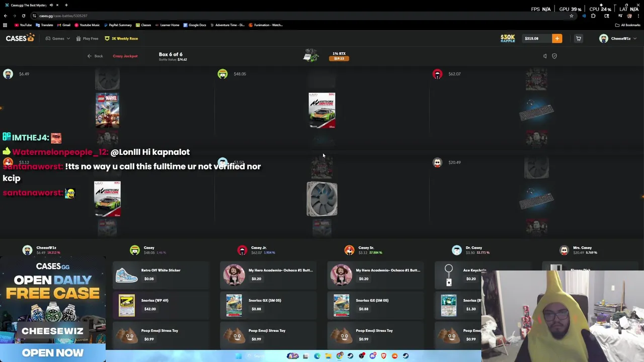The height and width of the screenshot is (362, 644).
Task: Open Microsoft Edge from the taskbar
Action: [x=317, y=356]
